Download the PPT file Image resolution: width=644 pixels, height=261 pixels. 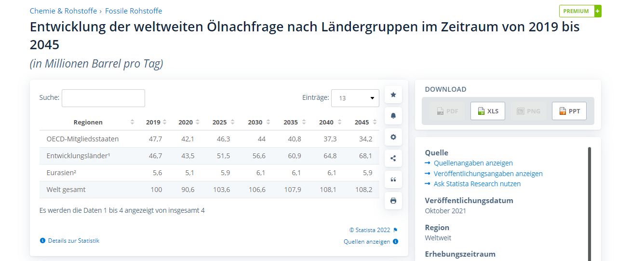pyautogui.click(x=569, y=111)
